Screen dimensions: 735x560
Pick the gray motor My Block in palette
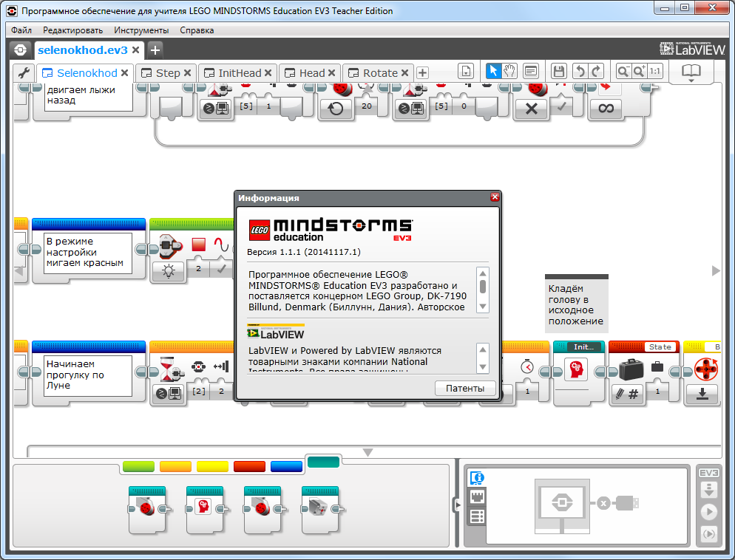(320, 511)
